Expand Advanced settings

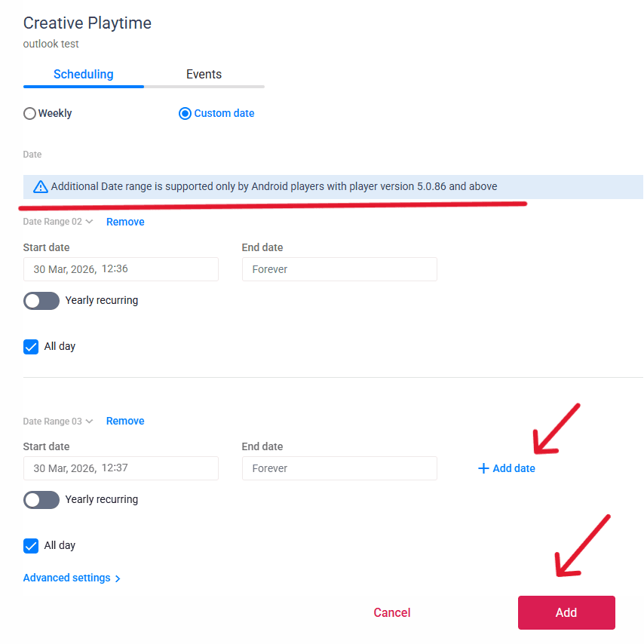coord(72,578)
